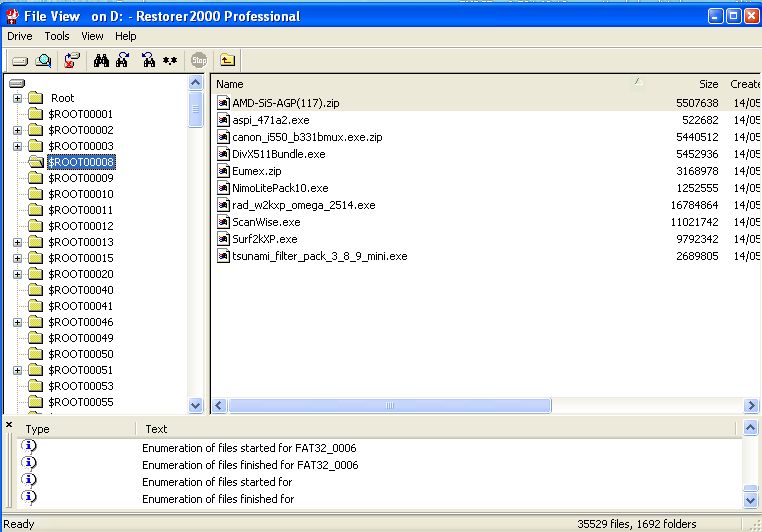The image size is (762, 532).
Task: Expand the $ROOT00013 folder node
Action: point(17,242)
